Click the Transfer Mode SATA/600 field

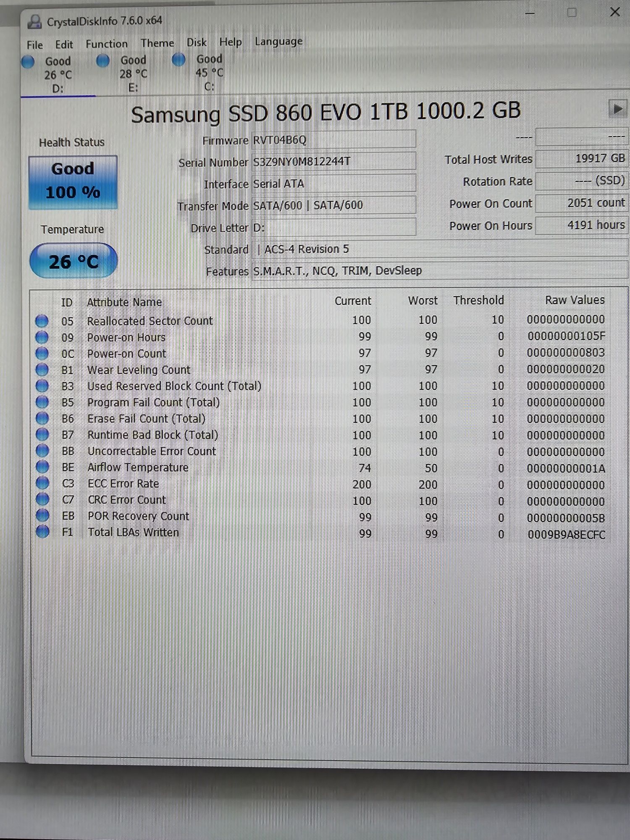click(333, 205)
